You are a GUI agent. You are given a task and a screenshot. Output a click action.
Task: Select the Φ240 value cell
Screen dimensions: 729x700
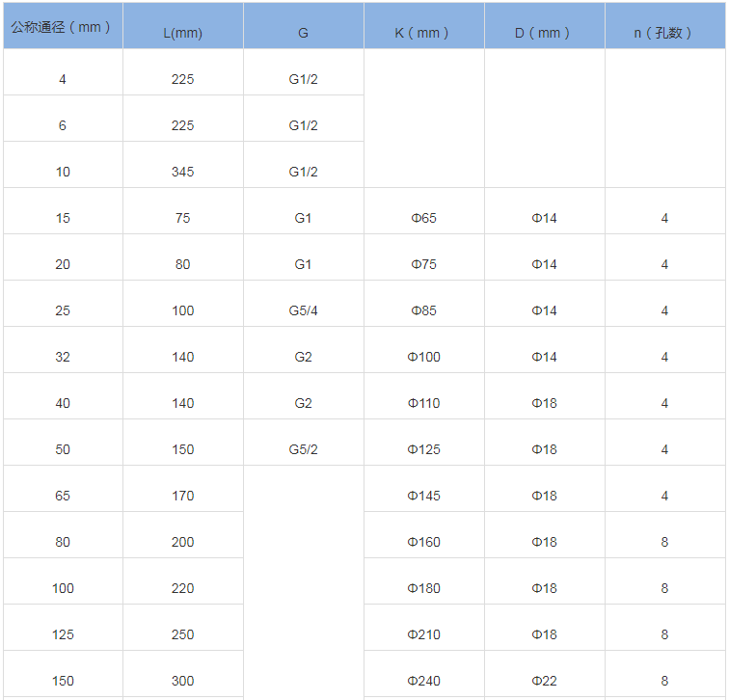pyautogui.click(x=424, y=681)
